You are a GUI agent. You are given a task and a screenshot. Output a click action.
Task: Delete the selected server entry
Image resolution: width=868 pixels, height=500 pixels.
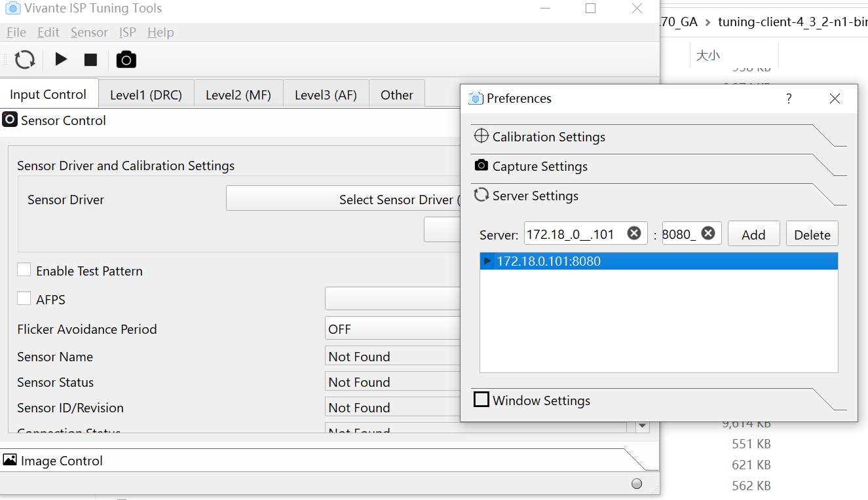tap(812, 233)
